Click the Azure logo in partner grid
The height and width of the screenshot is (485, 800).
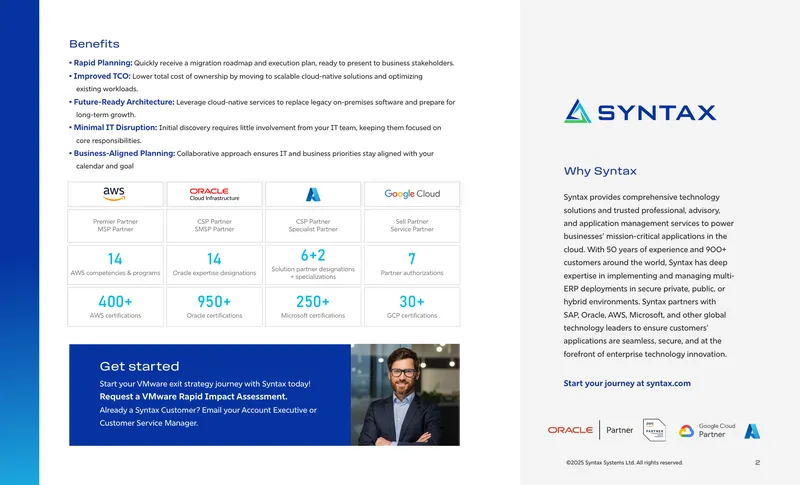(x=313, y=194)
